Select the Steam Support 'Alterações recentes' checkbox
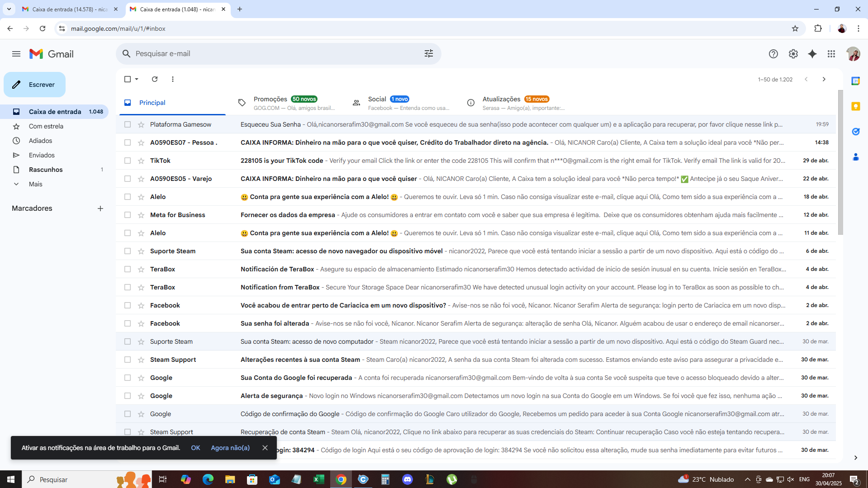868x488 pixels. click(128, 360)
